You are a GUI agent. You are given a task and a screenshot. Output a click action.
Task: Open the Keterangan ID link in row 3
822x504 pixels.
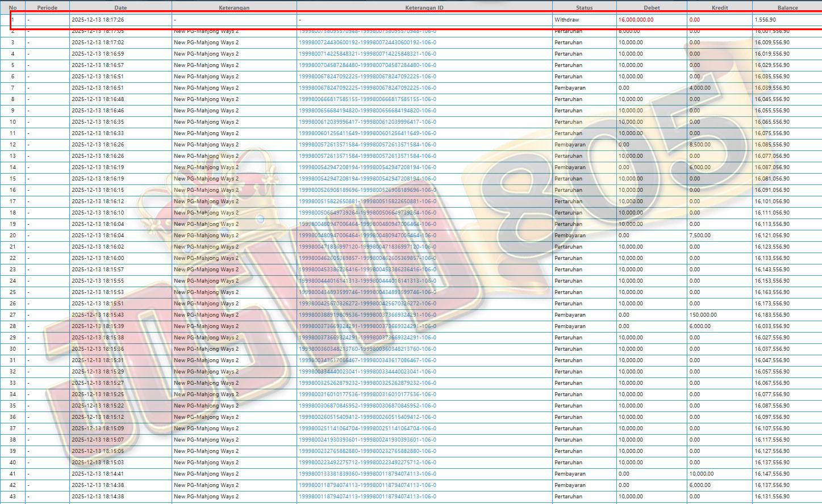pyautogui.click(x=368, y=43)
